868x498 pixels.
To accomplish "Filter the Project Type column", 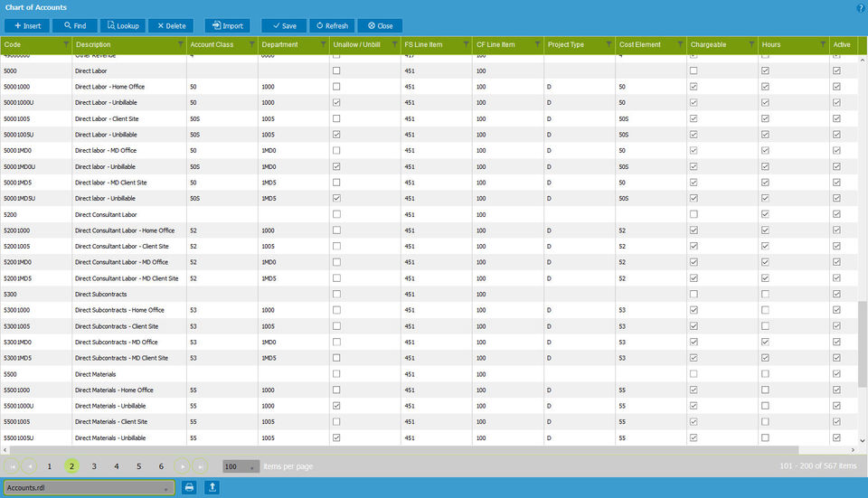I will (609, 44).
